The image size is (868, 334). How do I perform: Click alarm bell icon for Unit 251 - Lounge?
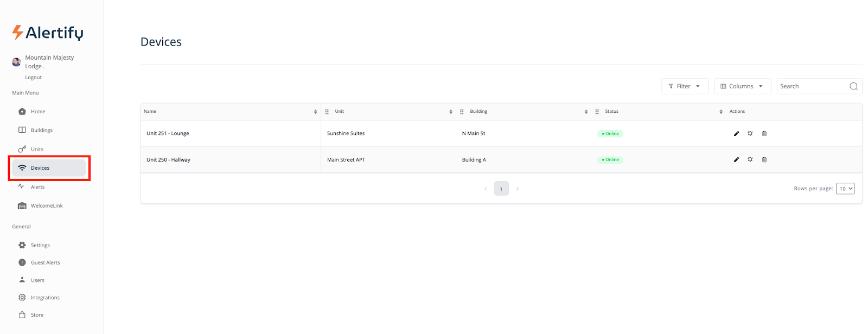pyautogui.click(x=750, y=133)
